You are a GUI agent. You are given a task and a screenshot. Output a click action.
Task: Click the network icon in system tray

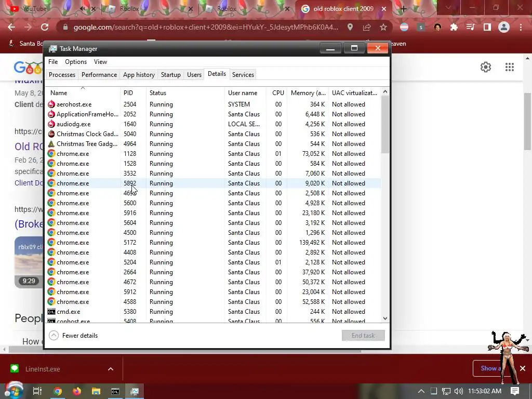pyautogui.click(x=446, y=391)
